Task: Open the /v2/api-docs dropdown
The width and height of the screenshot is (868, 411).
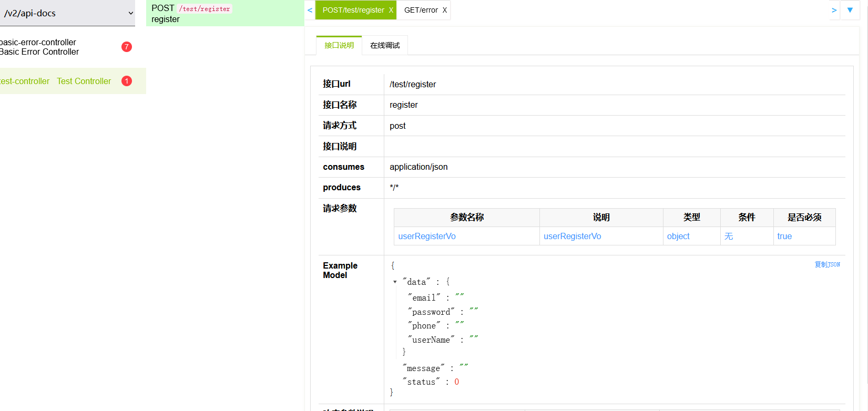Action: click(67, 13)
